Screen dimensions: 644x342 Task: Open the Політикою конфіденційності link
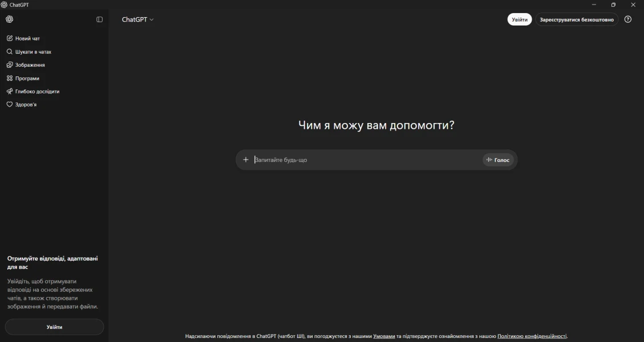tap(532, 336)
